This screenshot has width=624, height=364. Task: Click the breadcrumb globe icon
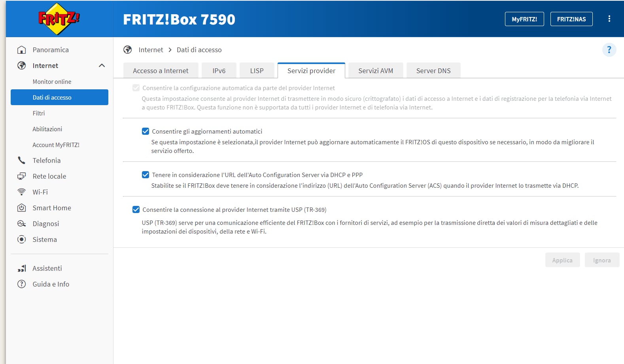tap(128, 50)
